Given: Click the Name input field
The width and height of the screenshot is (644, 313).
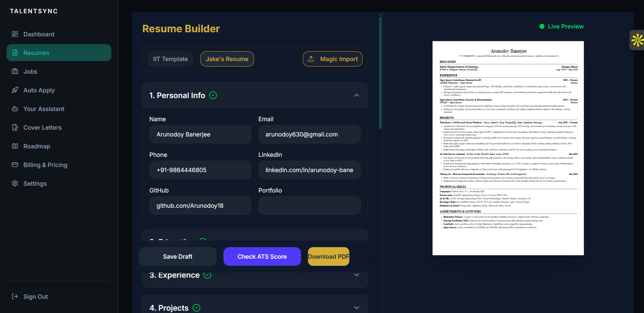Looking at the screenshot, I should pyautogui.click(x=200, y=134).
